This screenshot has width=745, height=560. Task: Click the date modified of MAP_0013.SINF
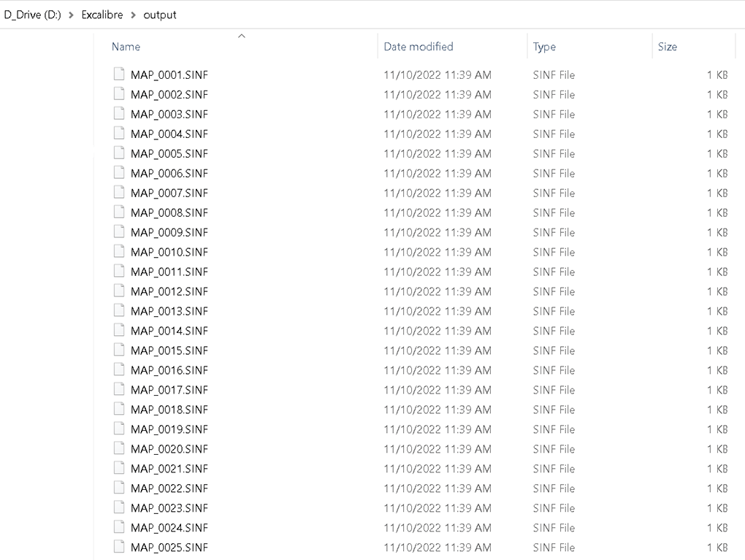[438, 312]
